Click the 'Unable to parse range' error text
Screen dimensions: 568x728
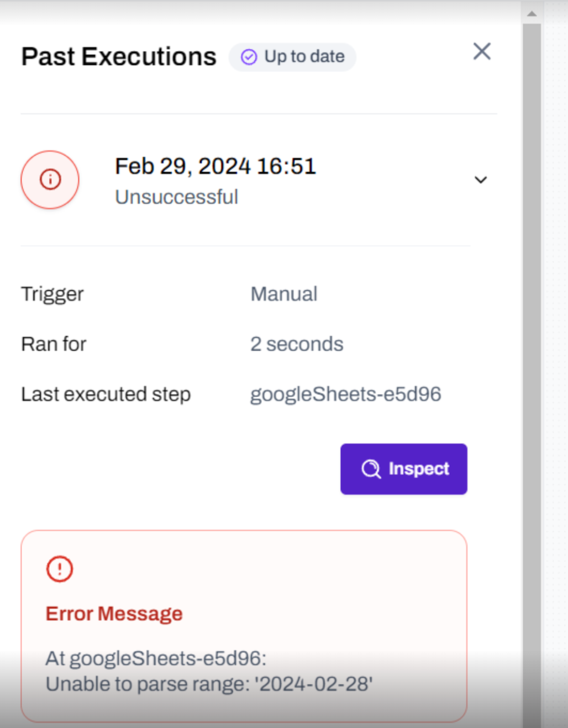[x=209, y=684]
